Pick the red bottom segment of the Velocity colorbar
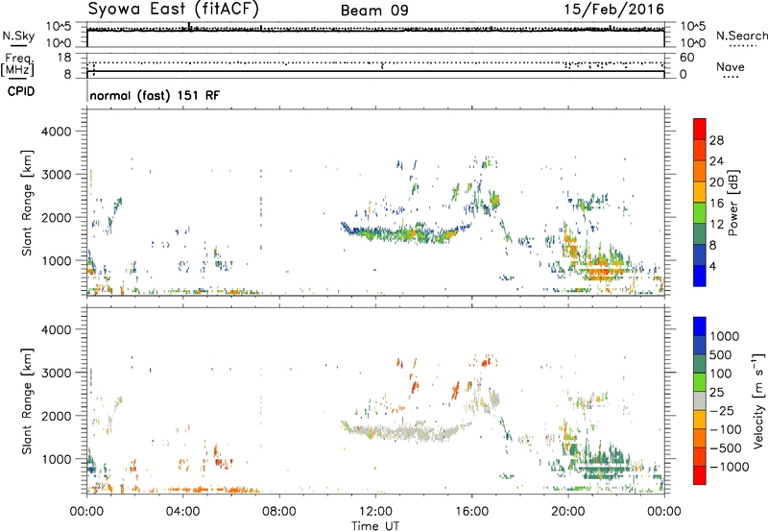The image size is (768, 532). (x=700, y=475)
